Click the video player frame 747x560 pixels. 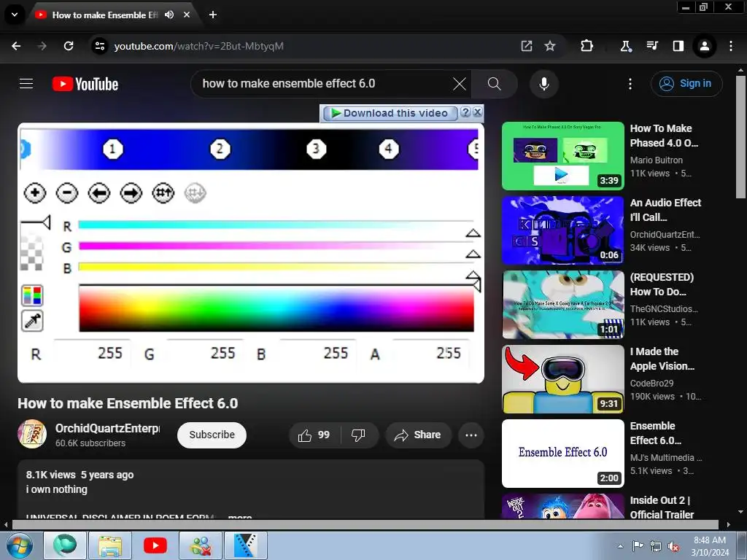(x=251, y=253)
